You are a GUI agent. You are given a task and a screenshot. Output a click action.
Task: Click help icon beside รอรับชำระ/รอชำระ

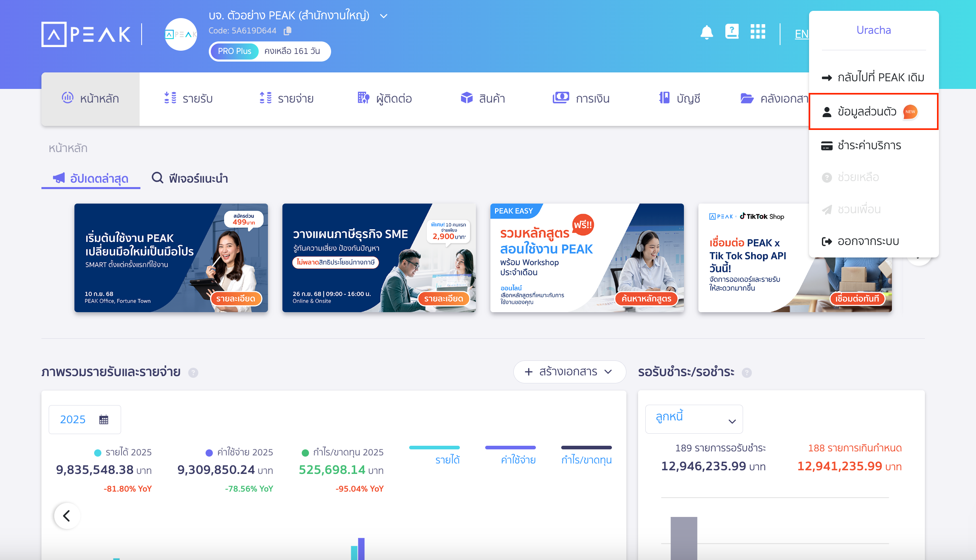[747, 373]
